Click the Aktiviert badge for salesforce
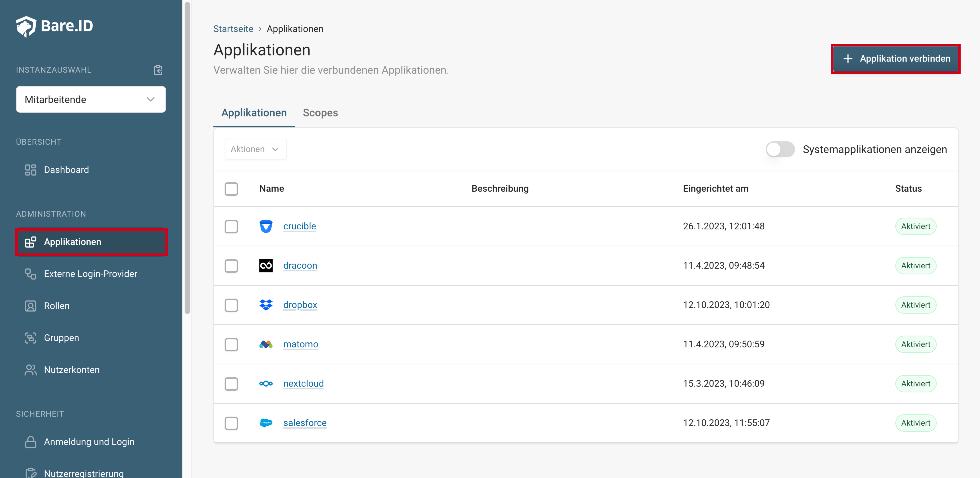This screenshot has height=478, width=980. (x=916, y=423)
